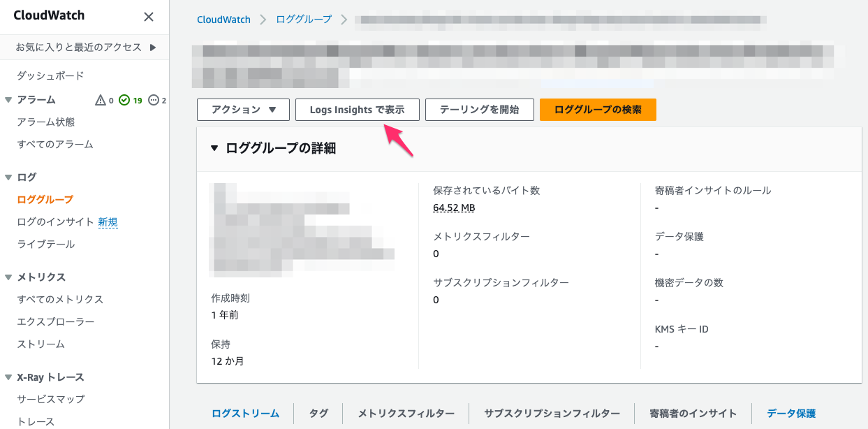Click the green OK alarm count icon

coord(124,101)
